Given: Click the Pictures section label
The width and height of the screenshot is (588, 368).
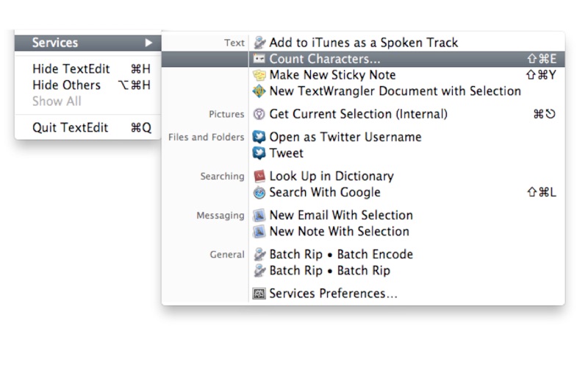Looking at the screenshot, I should point(226,114).
